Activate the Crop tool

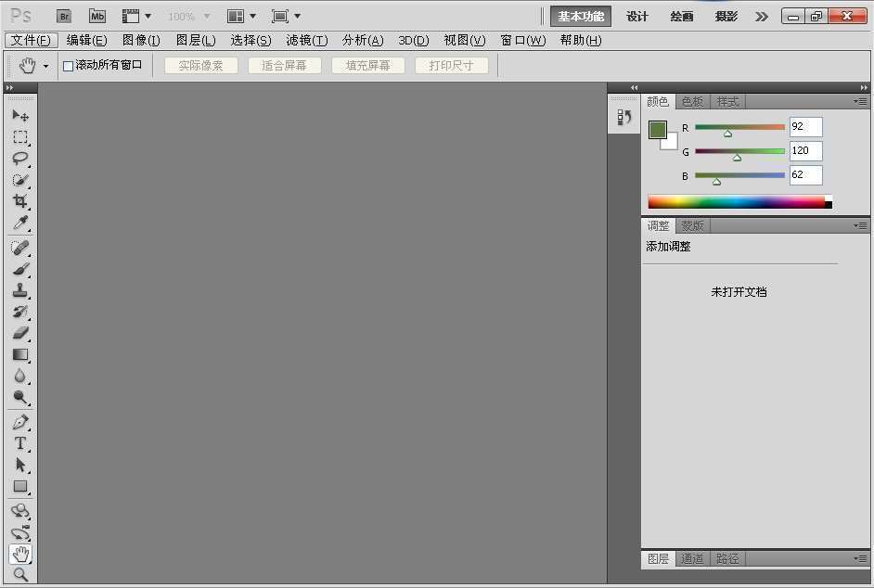click(20, 201)
